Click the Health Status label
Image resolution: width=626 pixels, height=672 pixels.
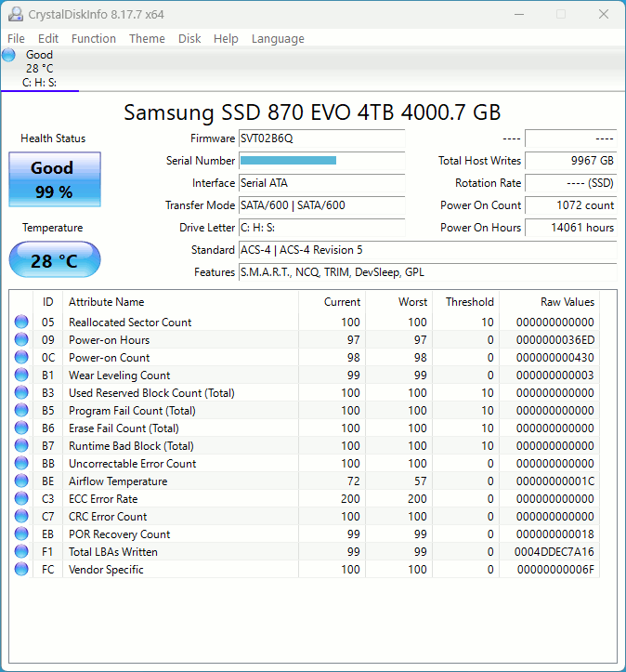coord(53,138)
